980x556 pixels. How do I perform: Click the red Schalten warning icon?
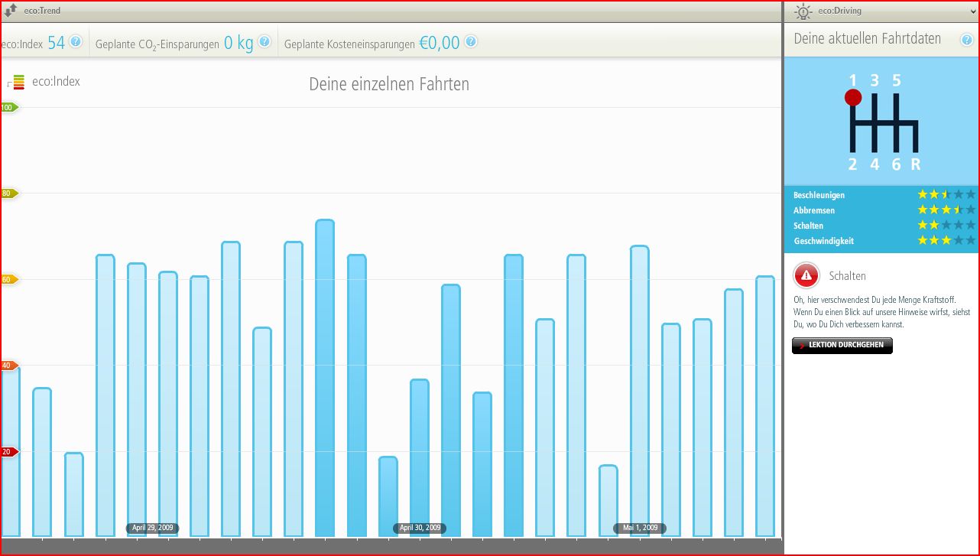(806, 275)
